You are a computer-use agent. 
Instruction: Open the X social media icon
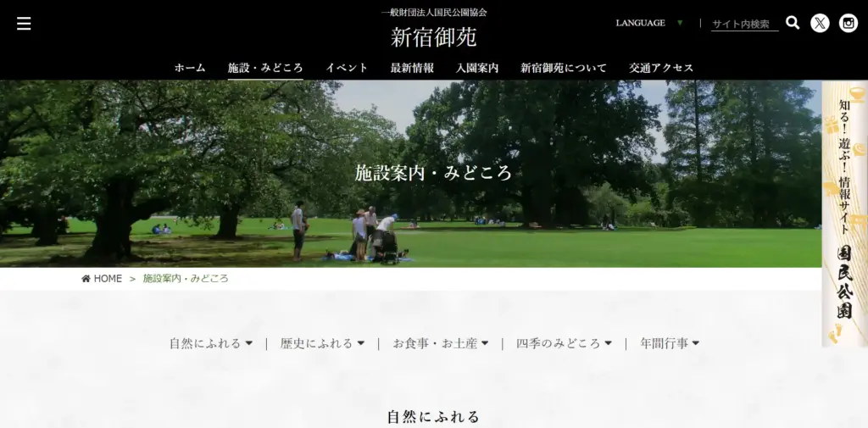pos(820,23)
